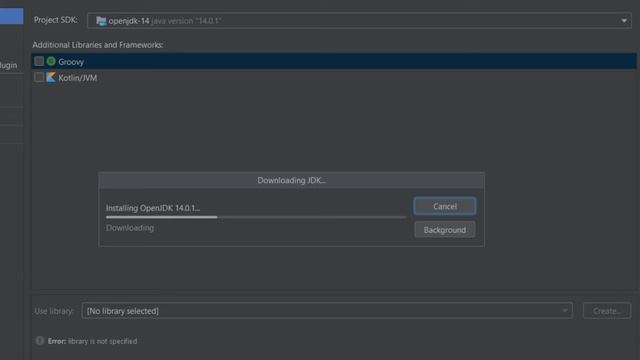
Task: Click the Create... library button
Action: [x=607, y=311]
